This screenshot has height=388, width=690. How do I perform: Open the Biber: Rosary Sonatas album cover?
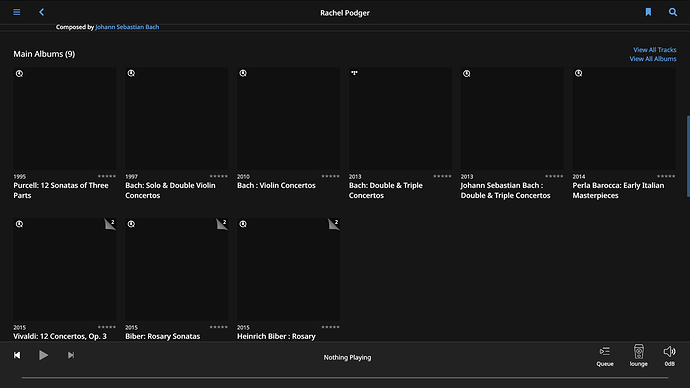pos(176,269)
